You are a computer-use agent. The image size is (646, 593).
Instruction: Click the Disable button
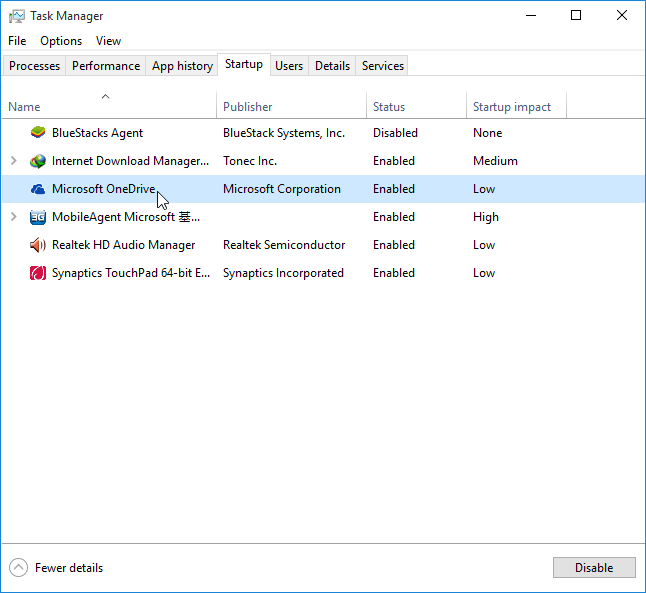pos(594,567)
